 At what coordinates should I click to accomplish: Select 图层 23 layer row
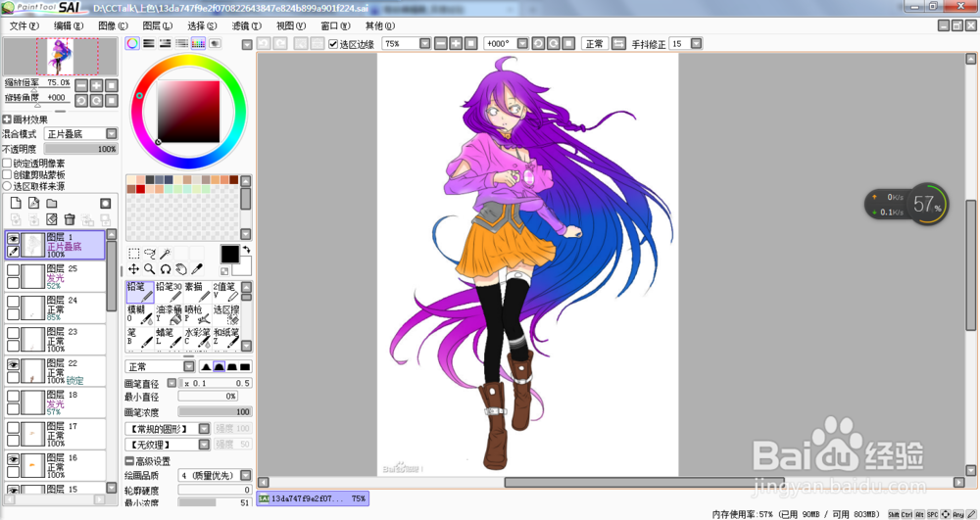[55, 339]
